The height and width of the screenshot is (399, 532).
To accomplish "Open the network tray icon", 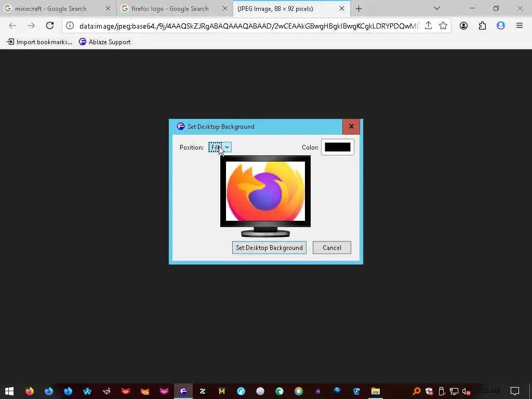I will pos(454,392).
